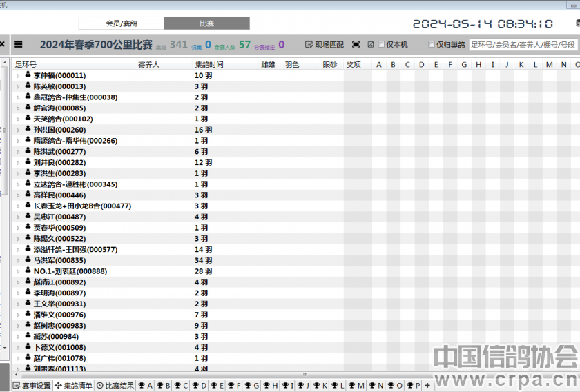Expand the 刘井良(000282) row
This screenshot has width=580, height=392.
[18, 163]
